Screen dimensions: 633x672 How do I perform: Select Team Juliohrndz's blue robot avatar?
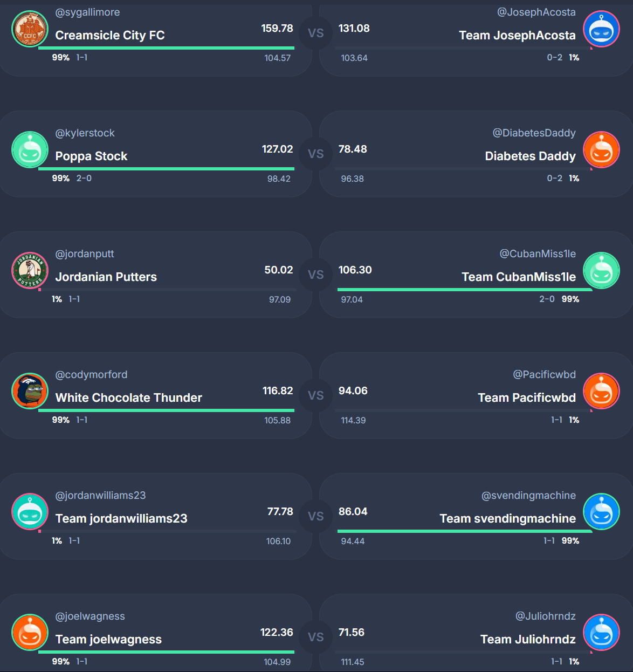(x=602, y=633)
